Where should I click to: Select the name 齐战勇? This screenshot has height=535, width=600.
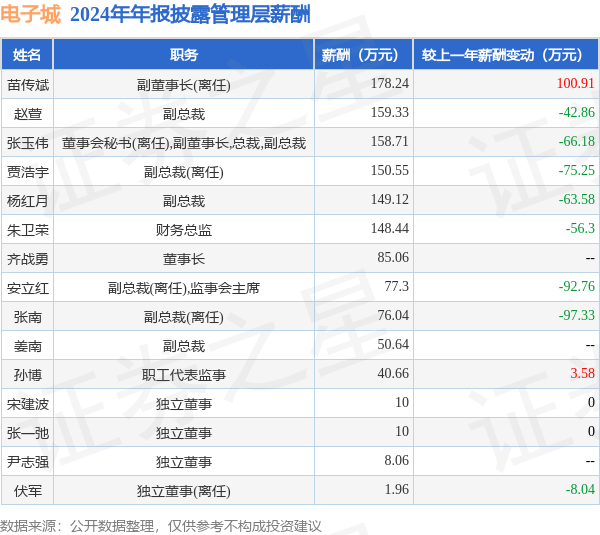tap(28, 259)
